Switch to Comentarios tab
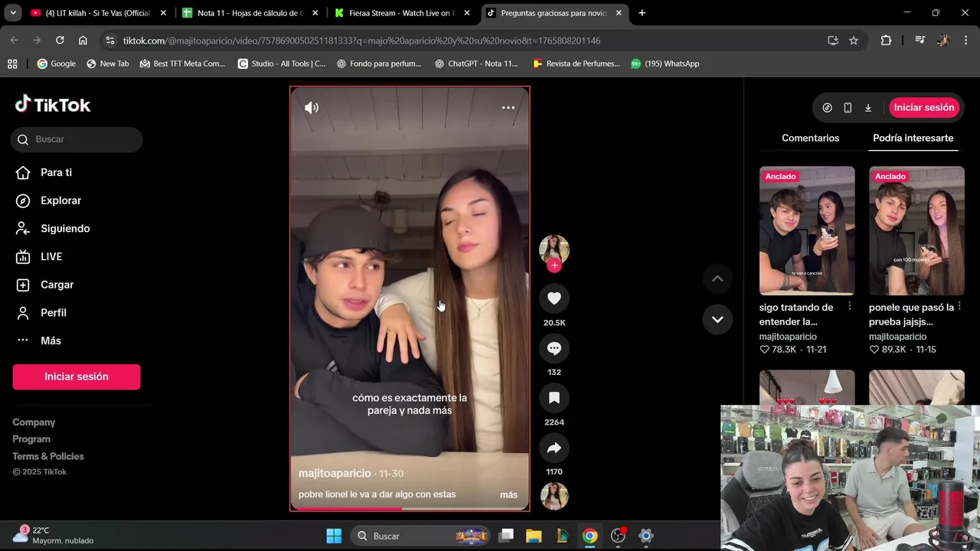 click(x=810, y=139)
